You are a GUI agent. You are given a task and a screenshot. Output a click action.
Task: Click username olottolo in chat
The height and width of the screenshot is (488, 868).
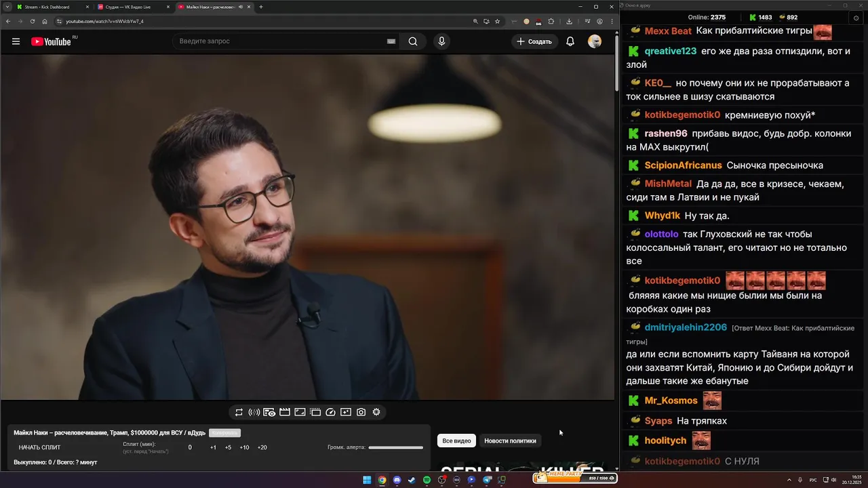pos(661,234)
